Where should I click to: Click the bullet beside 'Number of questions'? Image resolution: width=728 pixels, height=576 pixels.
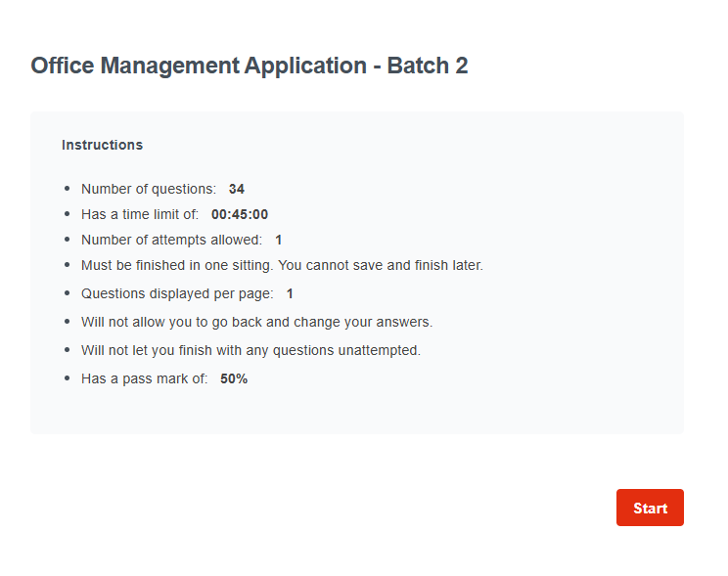[x=67, y=189]
